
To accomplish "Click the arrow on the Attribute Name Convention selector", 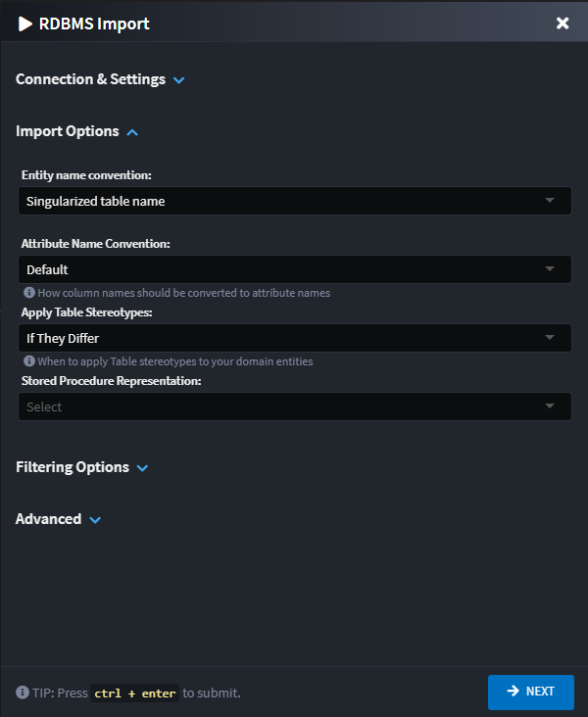I will point(551,269).
